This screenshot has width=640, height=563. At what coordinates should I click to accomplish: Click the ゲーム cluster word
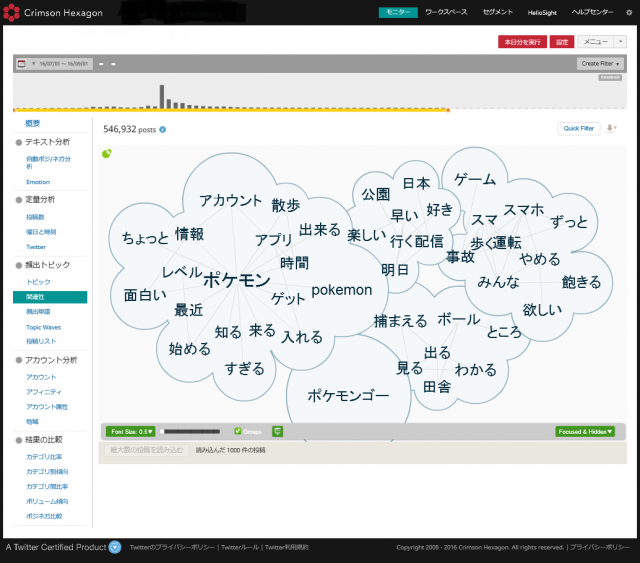pos(475,179)
